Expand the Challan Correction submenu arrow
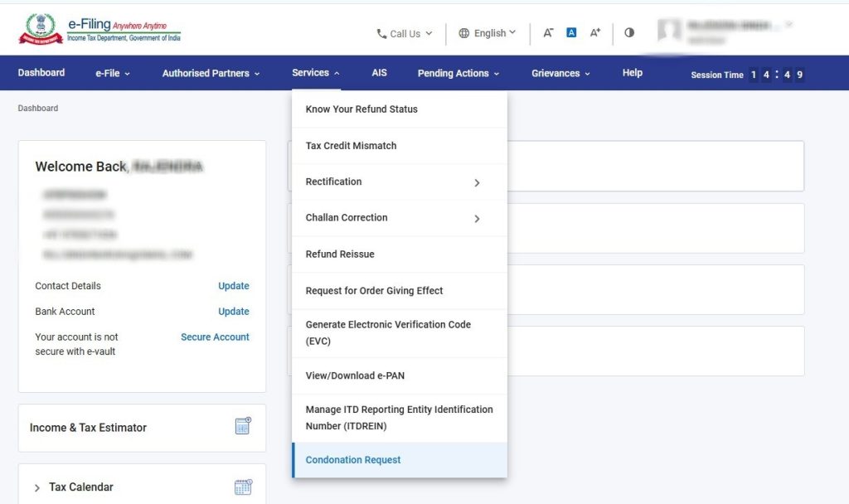This screenshot has height=504, width=849. click(x=477, y=219)
